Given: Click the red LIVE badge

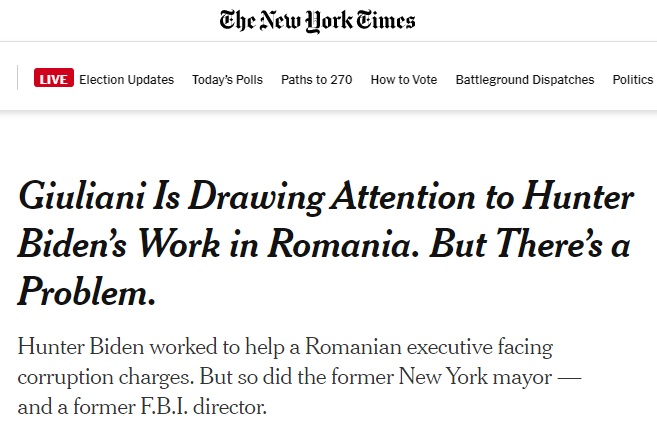Looking at the screenshot, I should pyautogui.click(x=54, y=78).
